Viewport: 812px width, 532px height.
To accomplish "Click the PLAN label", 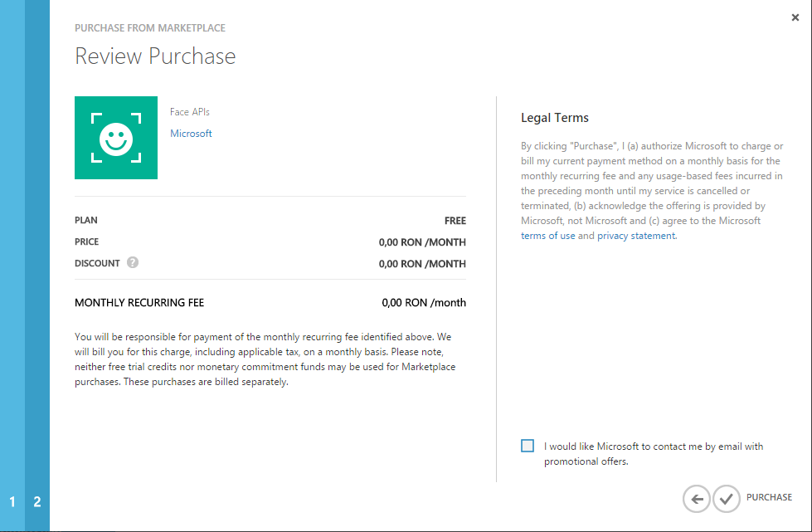I will 86,220.
